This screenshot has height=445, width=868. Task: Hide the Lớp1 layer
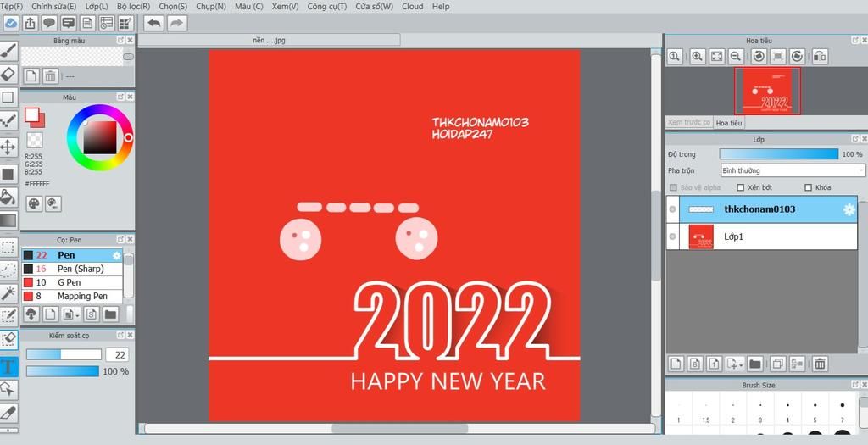click(672, 236)
